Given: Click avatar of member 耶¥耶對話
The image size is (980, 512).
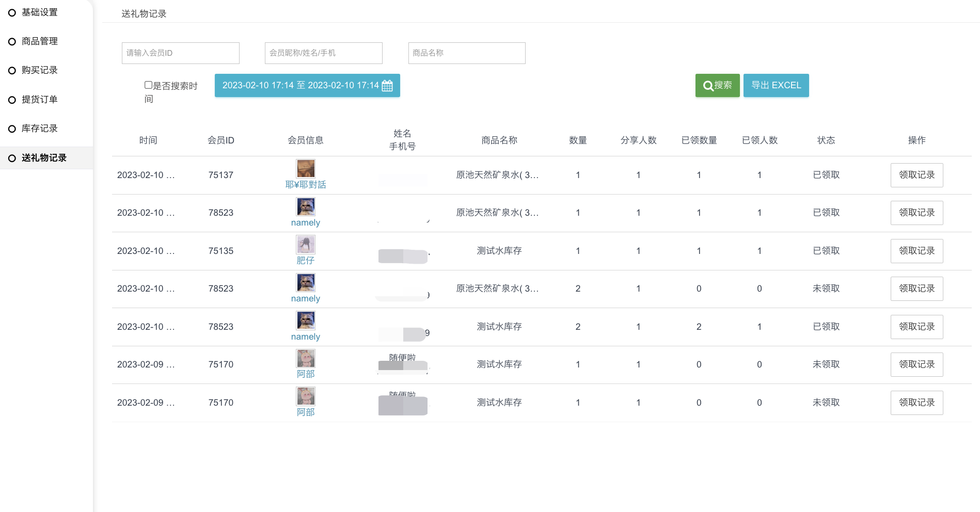Looking at the screenshot, I should click(x=305, y=168).
